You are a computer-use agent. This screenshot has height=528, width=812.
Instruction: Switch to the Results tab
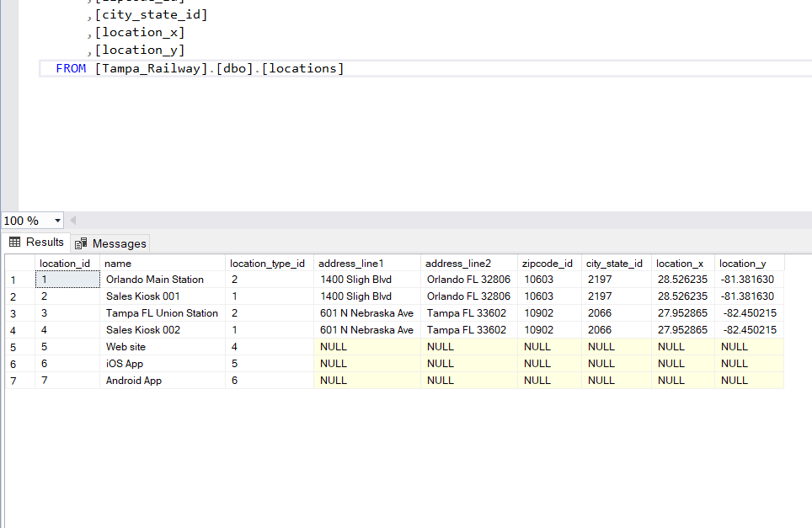click(x=36, y=243)
